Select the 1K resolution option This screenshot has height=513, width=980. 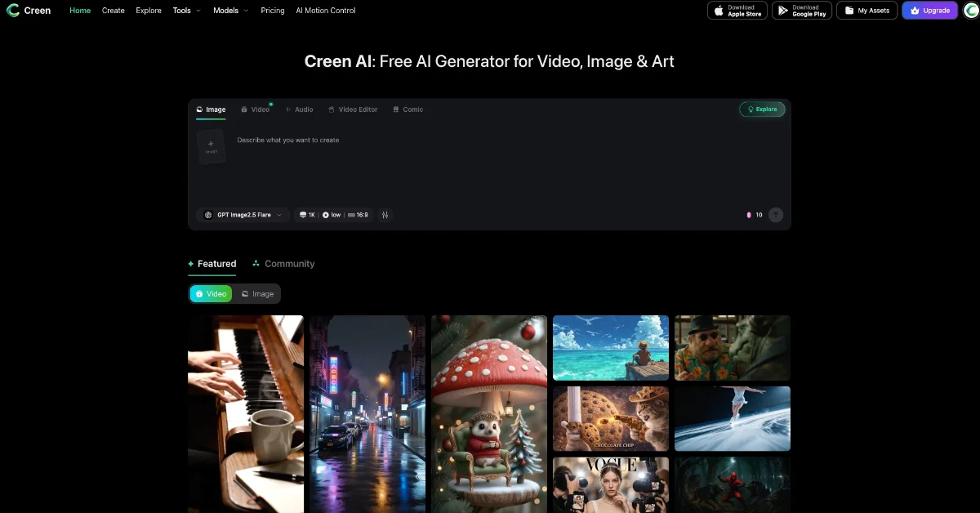coord(307,215)
